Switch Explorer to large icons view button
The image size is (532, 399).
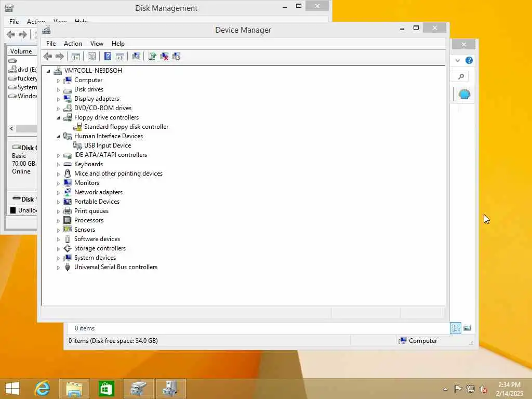[467, 328]
